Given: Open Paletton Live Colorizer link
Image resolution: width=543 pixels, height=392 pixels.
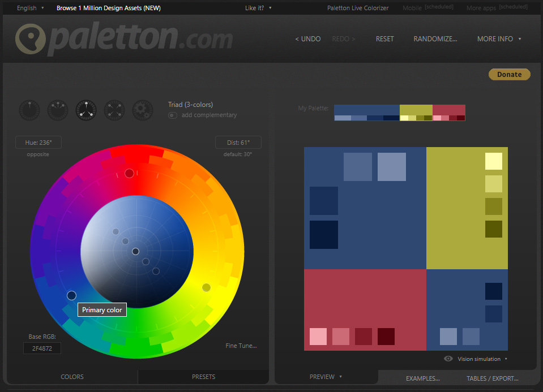Looking at the screenshot, I should [x=358, y=8].
